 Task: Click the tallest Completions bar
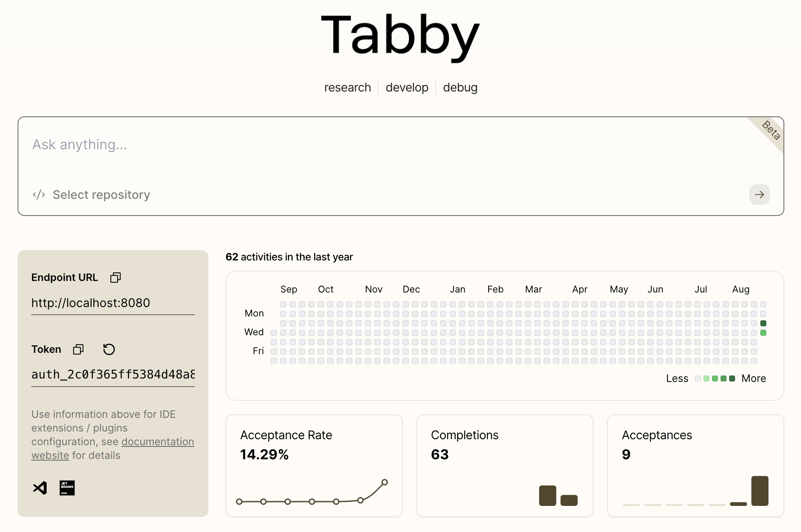click(x=548, y=496)
